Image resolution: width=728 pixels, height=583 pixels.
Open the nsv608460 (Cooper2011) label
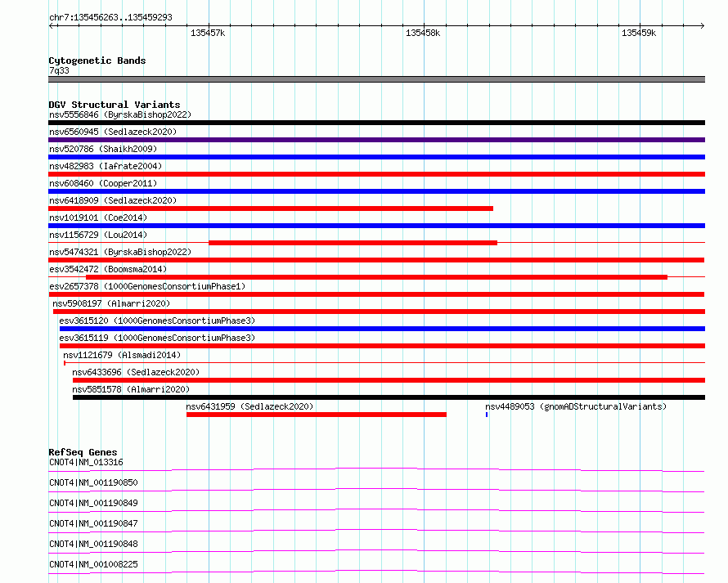103,183
